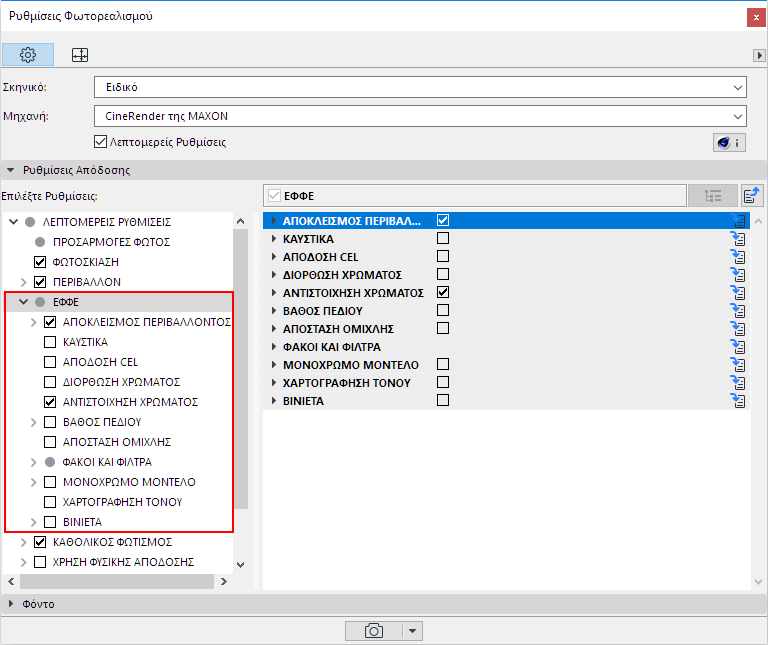
Task: Click import icon on ΒΑΘΟΣ ΠΕΔΙΟΥ list row
Action: point(738,311)
